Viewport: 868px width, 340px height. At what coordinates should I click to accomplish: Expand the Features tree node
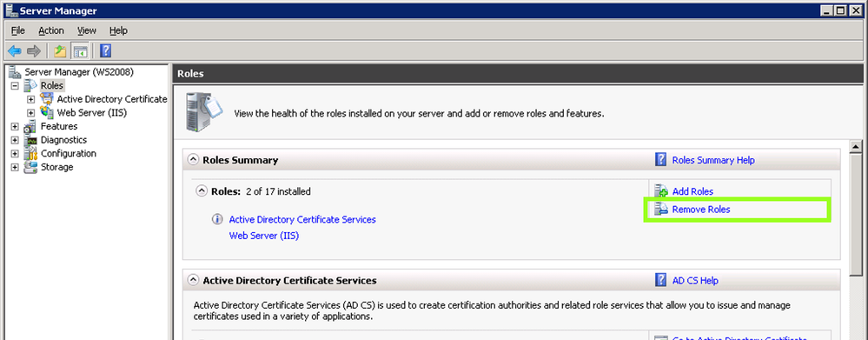pos(15,127)
